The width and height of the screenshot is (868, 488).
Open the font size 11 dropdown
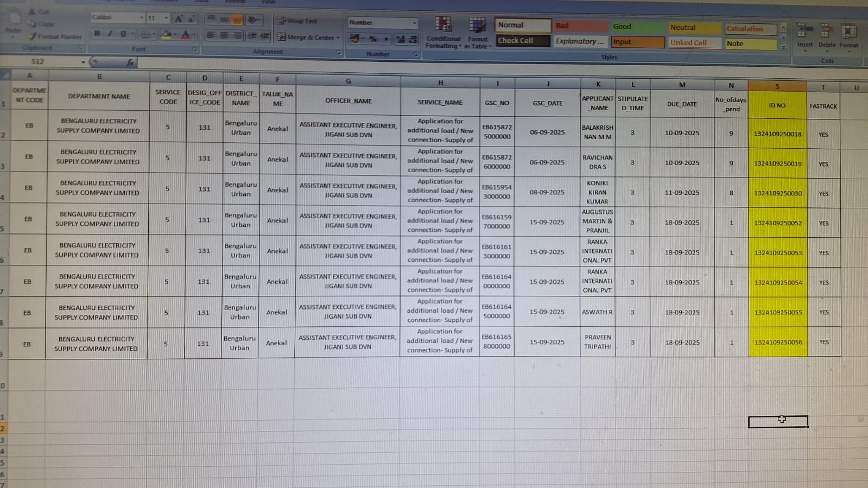[166, 18]
